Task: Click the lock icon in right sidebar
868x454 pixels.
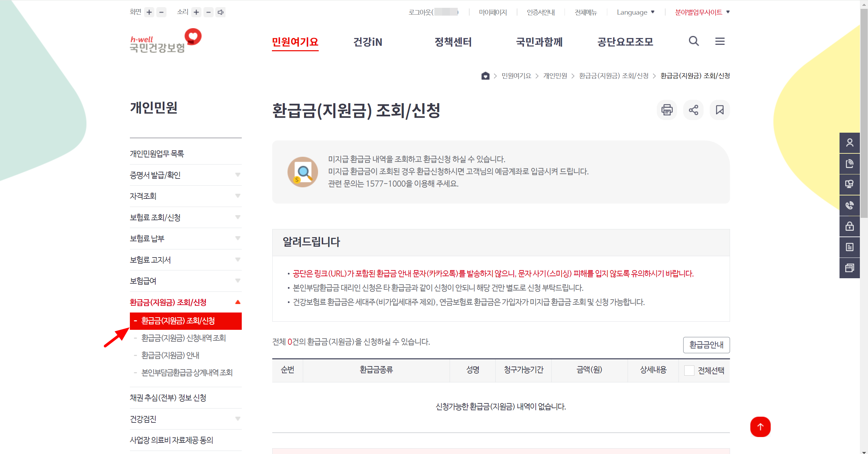Action: (849, 226)
